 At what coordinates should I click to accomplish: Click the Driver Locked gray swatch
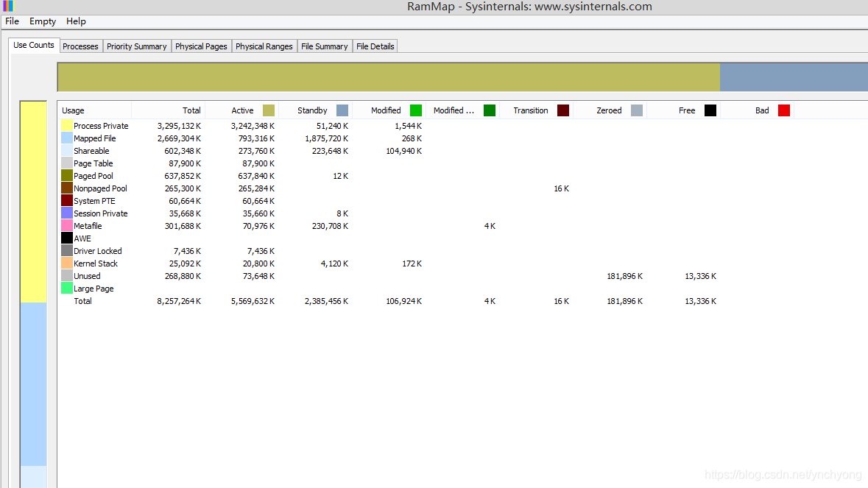point(67,251)
